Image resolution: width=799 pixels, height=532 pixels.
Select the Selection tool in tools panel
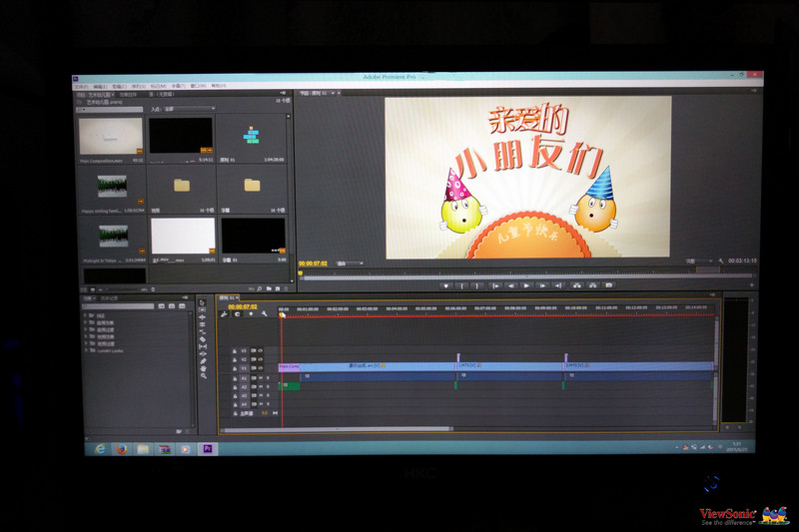[x=202, y=302]
